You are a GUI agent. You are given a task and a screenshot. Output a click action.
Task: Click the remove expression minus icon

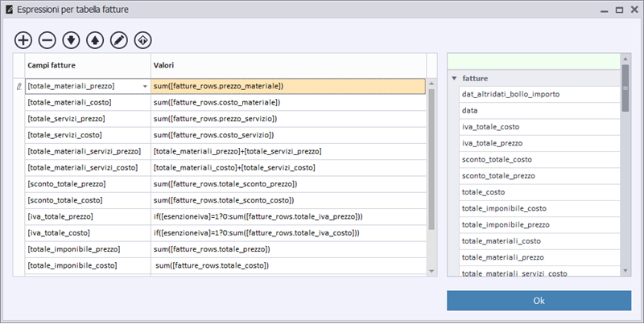pyautogui.click(x=47, y=40)
